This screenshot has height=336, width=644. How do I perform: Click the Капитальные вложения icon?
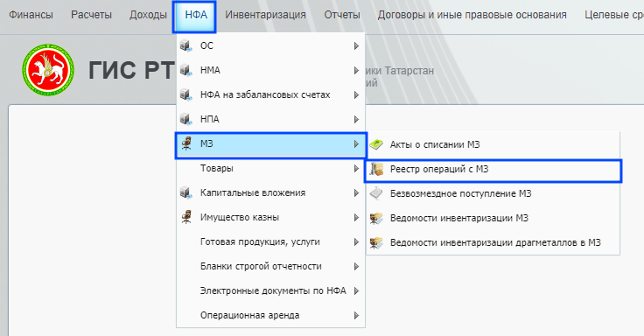coord(186,192)
